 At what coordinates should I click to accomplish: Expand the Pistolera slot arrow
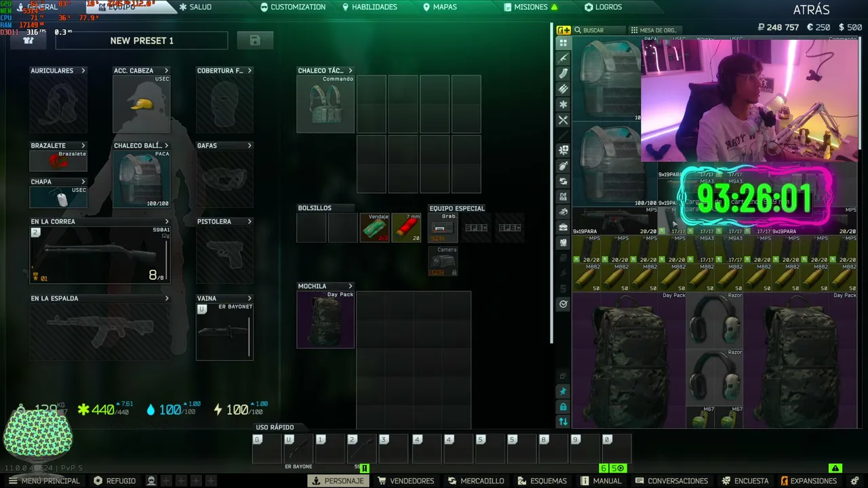pos(250,222)
